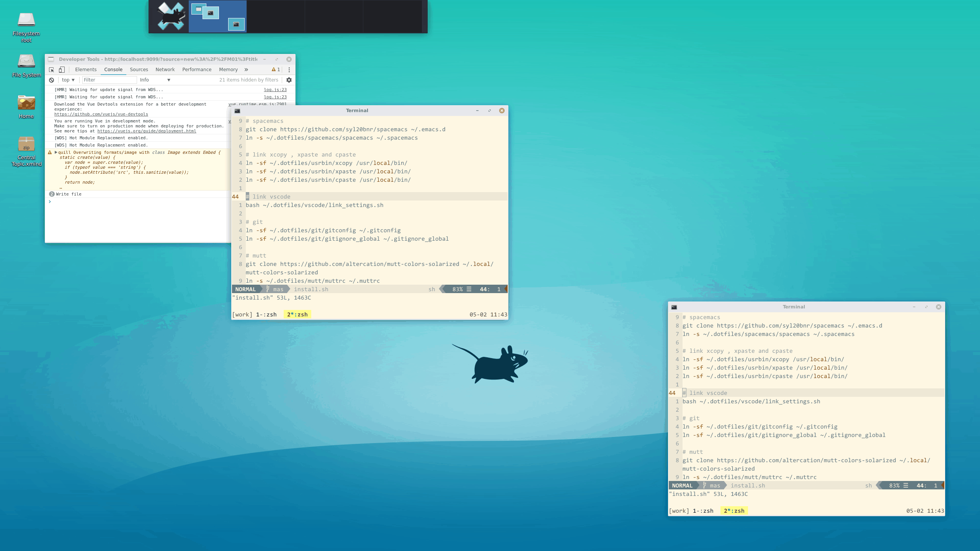The width and height of the screenshot is (980, 551).
Task: Click the "# mutt" comment line in center Terminal
Action: pyautogui.click(x=256, y=256)
